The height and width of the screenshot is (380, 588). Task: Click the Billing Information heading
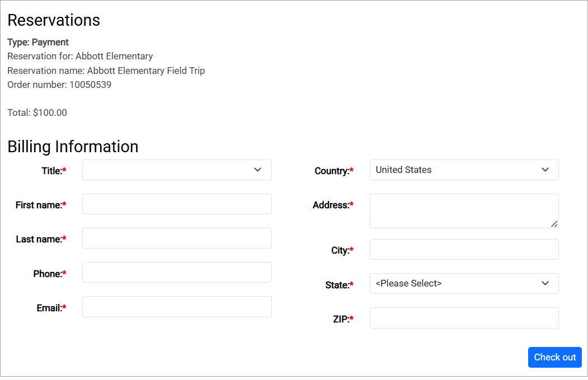pos(73,147)
